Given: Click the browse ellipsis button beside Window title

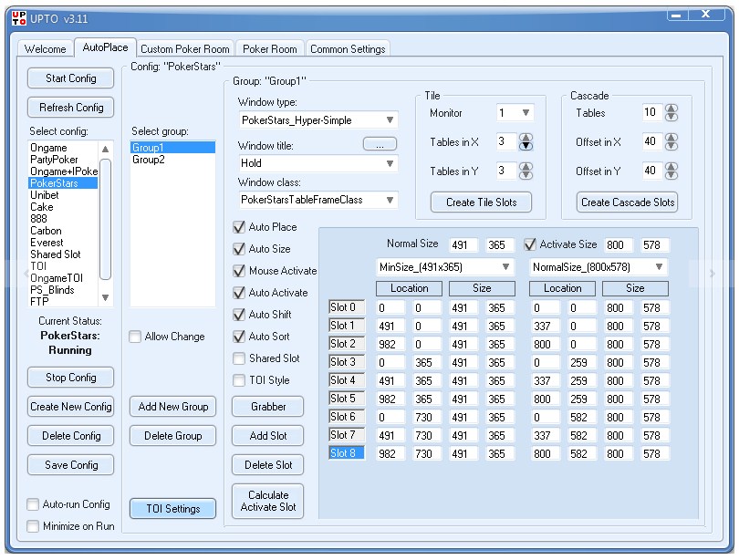Looking at the screenshot, I should (x=380, y=143).
